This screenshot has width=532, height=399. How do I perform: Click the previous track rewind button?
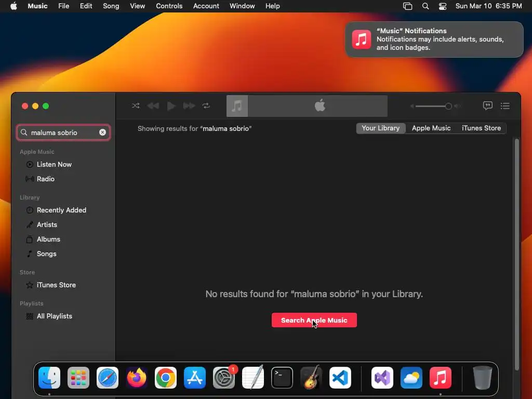[153, 106]
